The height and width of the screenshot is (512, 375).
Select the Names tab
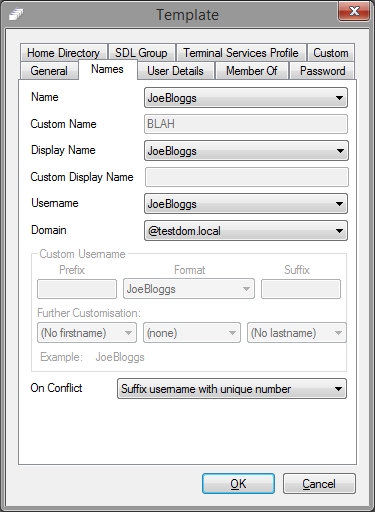pyautogui.click(x=107, y=69)
